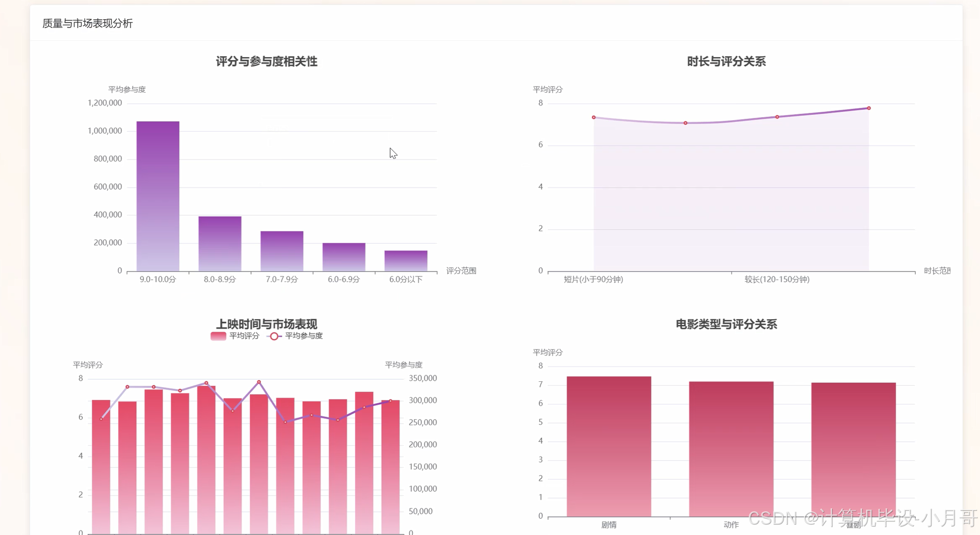Click the 8.0-8.9分 bar in participation chart
The width and height of the screenshot is (980, 535).
point(220,244)
